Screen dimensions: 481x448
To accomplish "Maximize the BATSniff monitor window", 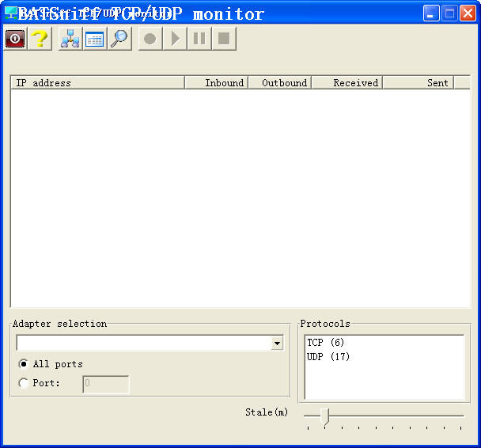I will coord(449,13).
